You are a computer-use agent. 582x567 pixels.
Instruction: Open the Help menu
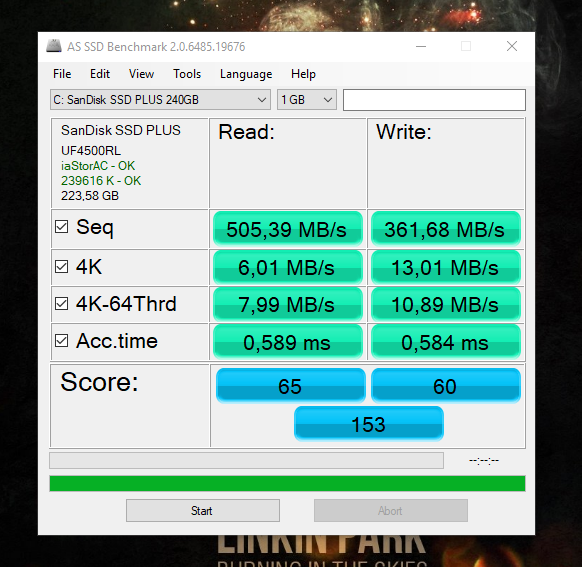click(x=303, y=74)
